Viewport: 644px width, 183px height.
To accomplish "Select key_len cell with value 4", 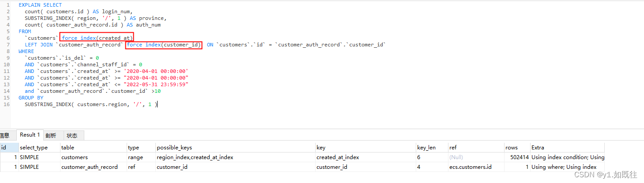I will (x=432, y=167).
